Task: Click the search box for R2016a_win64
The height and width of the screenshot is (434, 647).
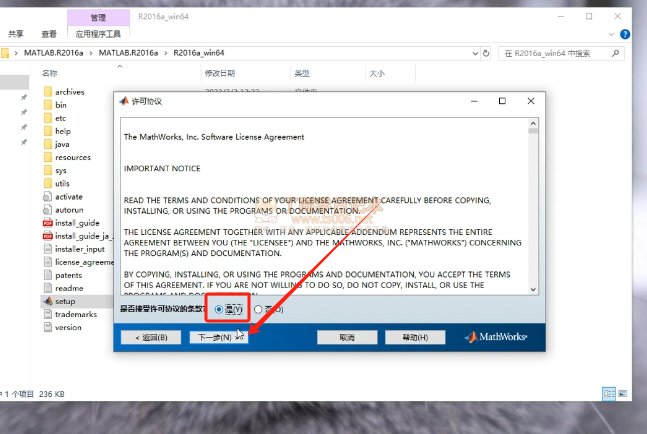Action: click(x=561, y=53)
